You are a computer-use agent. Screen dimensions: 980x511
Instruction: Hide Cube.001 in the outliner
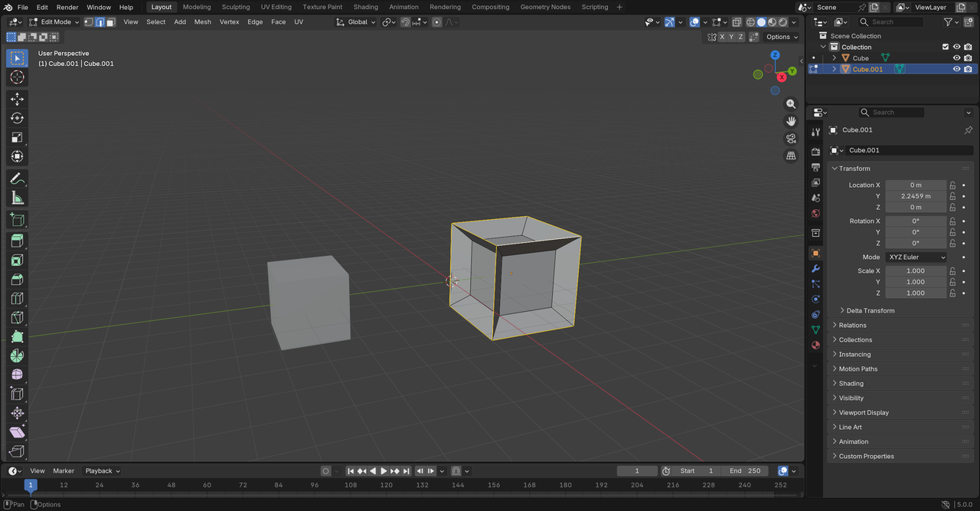(x=956, y=69)
